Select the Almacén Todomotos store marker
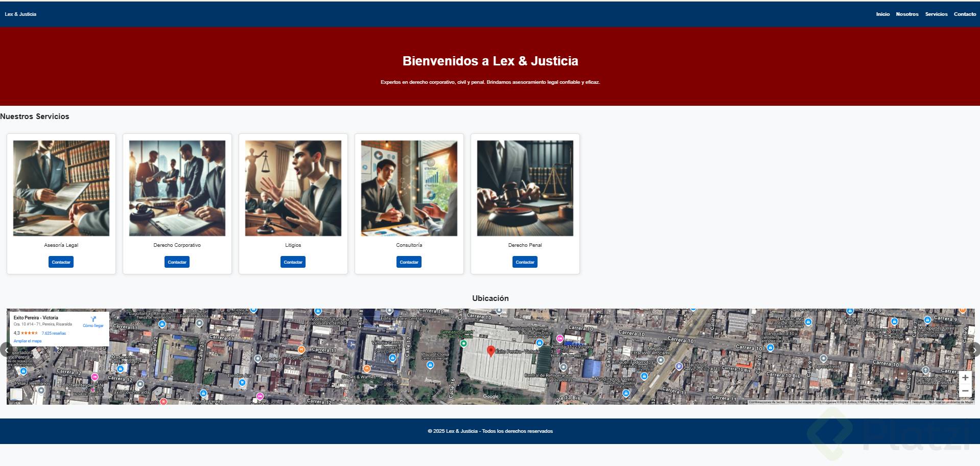980x466 pixels. tap(644, 376)
